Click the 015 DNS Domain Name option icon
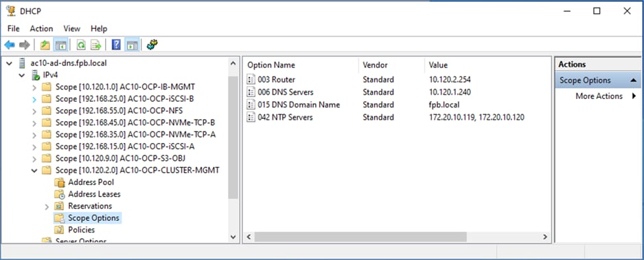 [251, 105]
